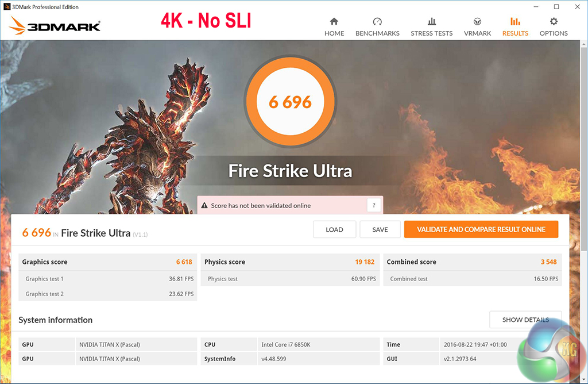This screenshot has width=588, height=384.
Task: Click the Combined score header label
Action: (x=411, y=262)
